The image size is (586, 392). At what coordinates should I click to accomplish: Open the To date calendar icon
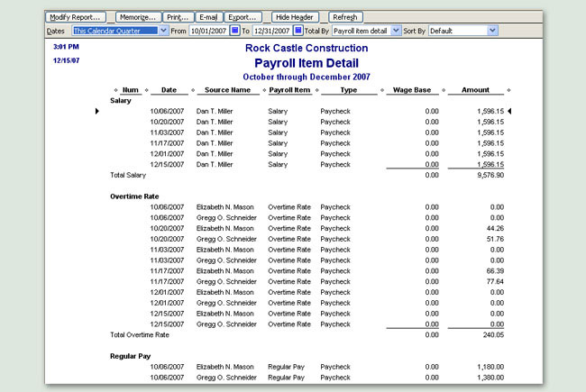click(298, 31)
